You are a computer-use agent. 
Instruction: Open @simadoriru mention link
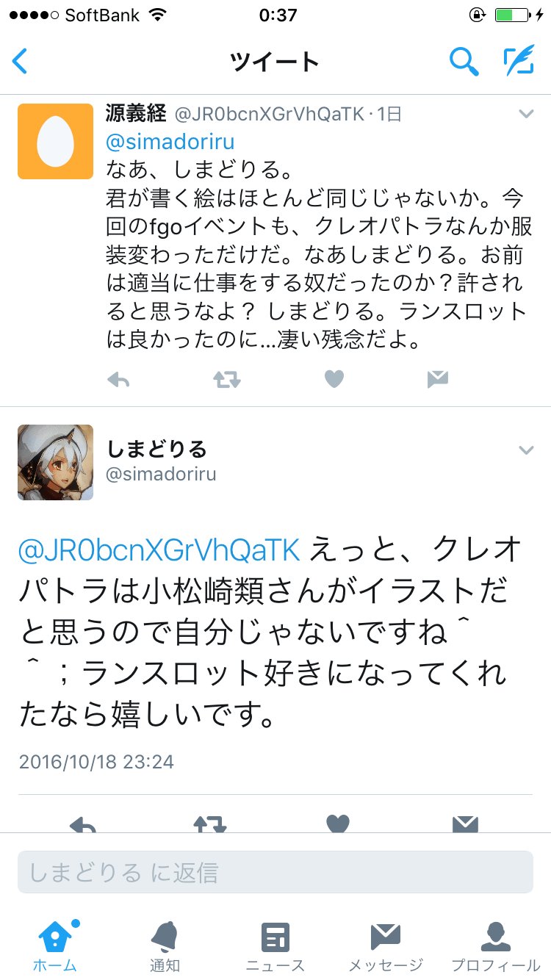[x=170, y=141]
